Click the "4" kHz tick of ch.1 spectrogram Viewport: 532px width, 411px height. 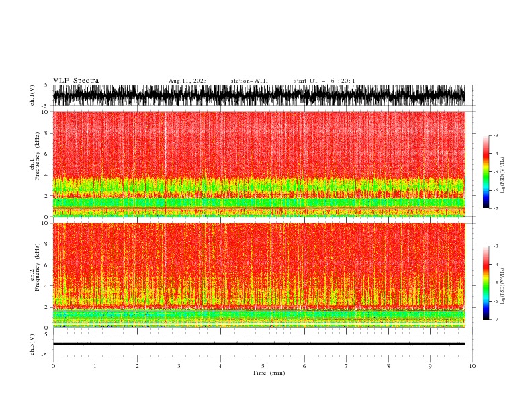[x=46, y=175]
